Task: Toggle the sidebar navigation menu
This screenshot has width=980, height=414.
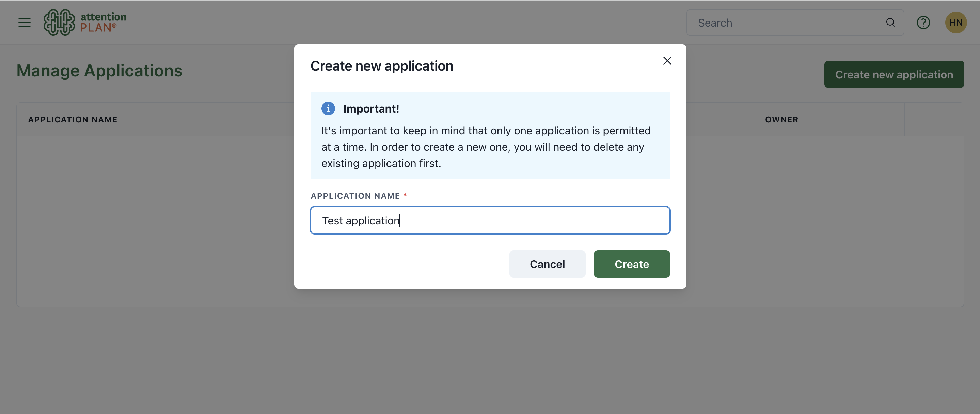Action: [24, 22]
